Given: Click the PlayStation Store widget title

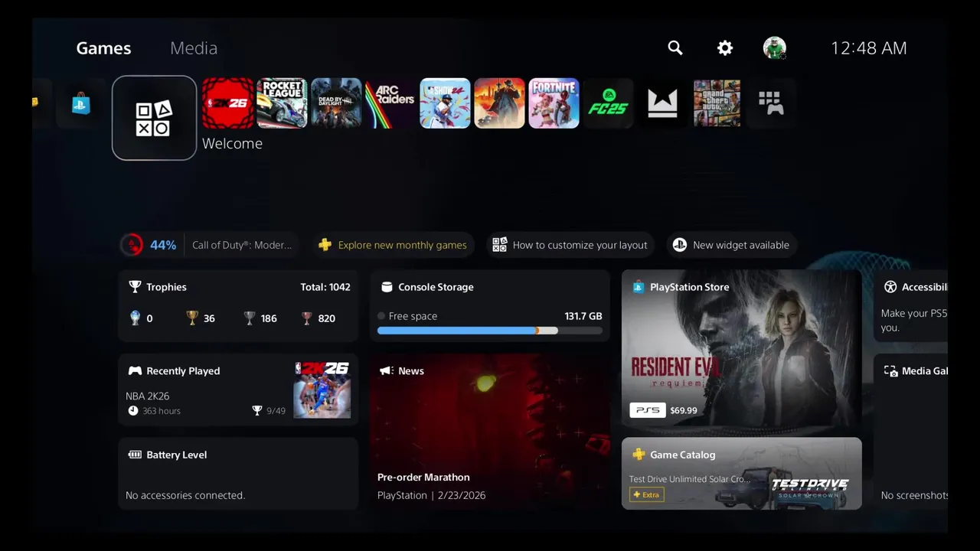Looking at the screenshot, I should (689, 287).
